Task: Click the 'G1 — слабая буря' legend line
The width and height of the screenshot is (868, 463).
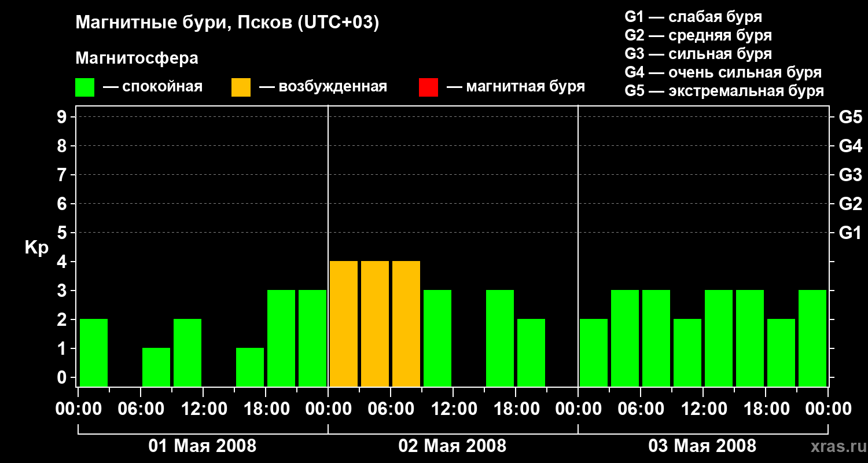Action: click(693, 17)
